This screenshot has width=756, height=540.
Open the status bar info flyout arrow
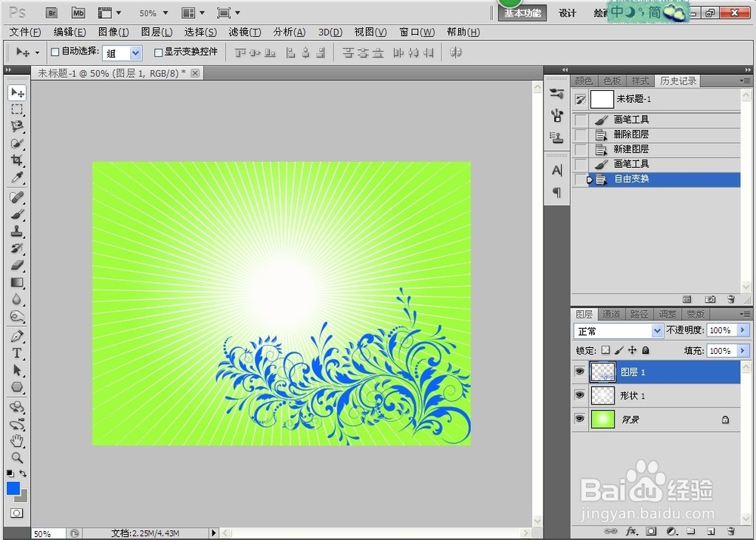214,532
